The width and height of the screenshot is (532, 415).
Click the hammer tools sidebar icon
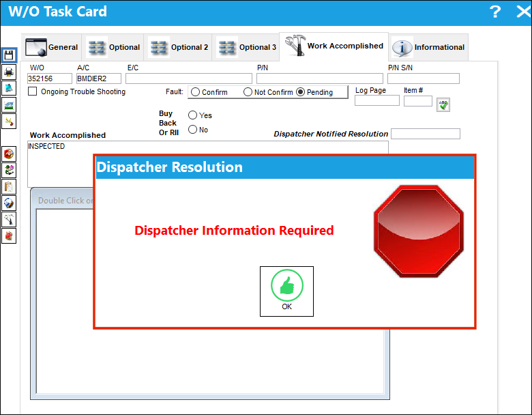coord(9,219)
